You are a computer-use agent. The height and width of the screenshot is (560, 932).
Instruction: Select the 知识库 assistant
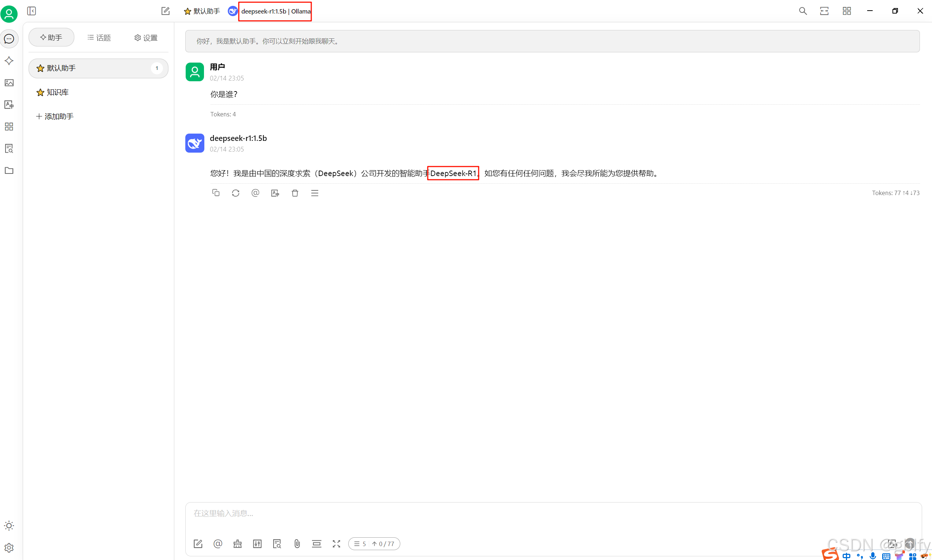pos(57,92)
